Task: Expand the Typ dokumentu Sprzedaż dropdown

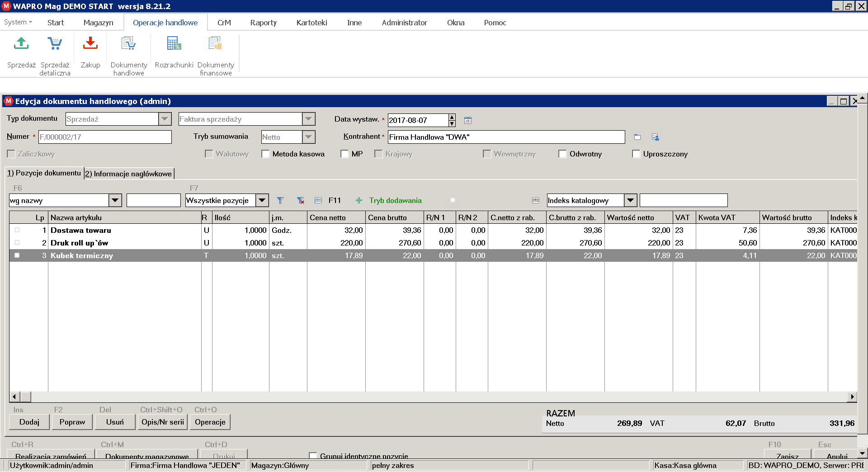Action: point(165,119)
